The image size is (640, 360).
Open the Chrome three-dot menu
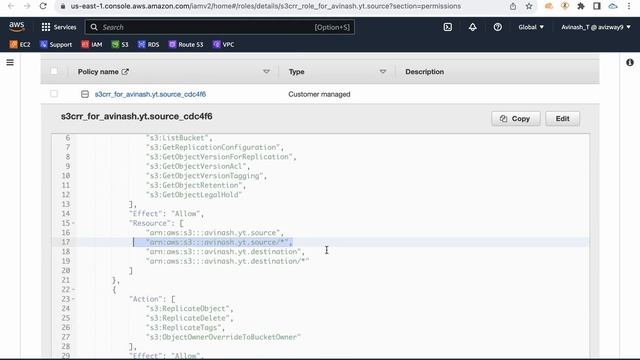pos(629,6)
